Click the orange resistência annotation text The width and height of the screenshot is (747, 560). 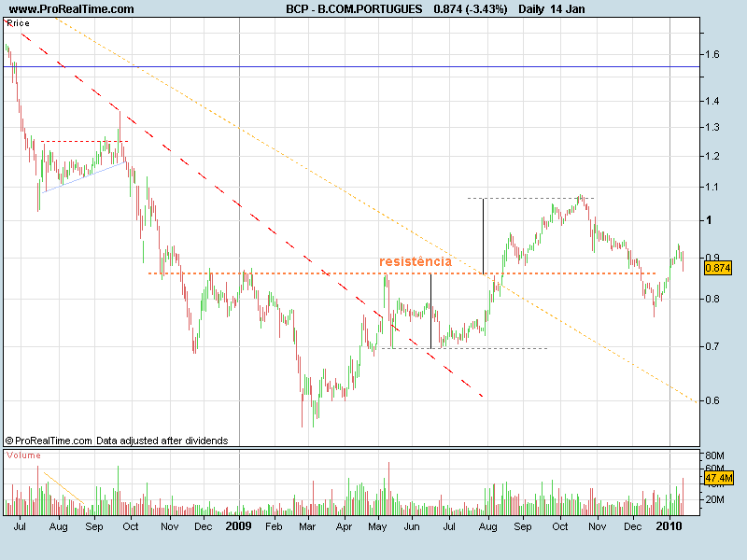[416, 261]
